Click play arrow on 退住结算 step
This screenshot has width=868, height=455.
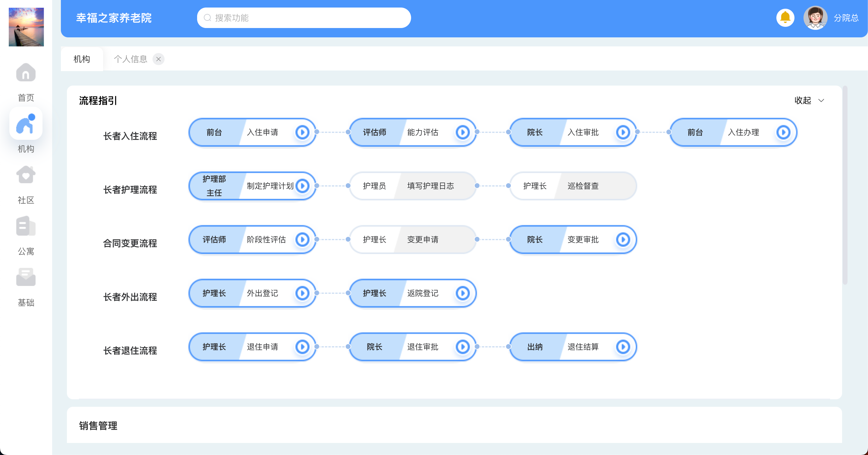623,347
